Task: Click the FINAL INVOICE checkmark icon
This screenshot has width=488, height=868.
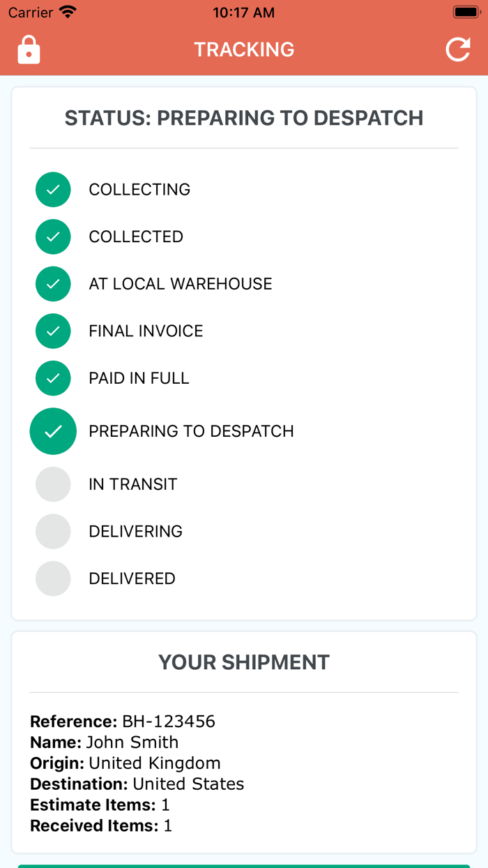Action: [x=53, y=331]
